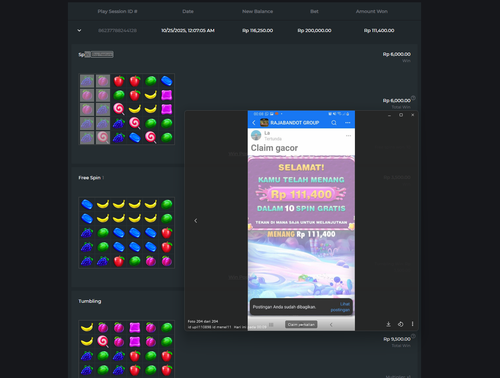Viewport: 500px width, 378px height.
Task: Click the Date column header
Action: [x=188, y=11]
